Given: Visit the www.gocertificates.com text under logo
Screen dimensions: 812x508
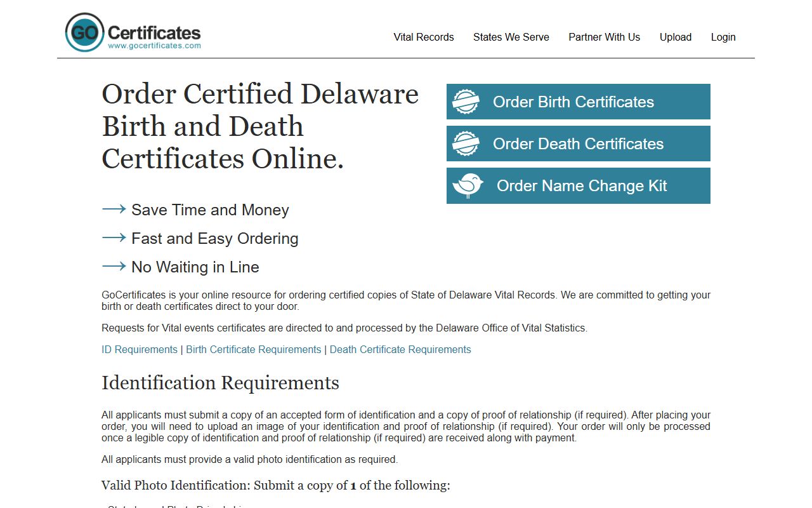Looking at the screenshot, I should click(x=154, y=46).
